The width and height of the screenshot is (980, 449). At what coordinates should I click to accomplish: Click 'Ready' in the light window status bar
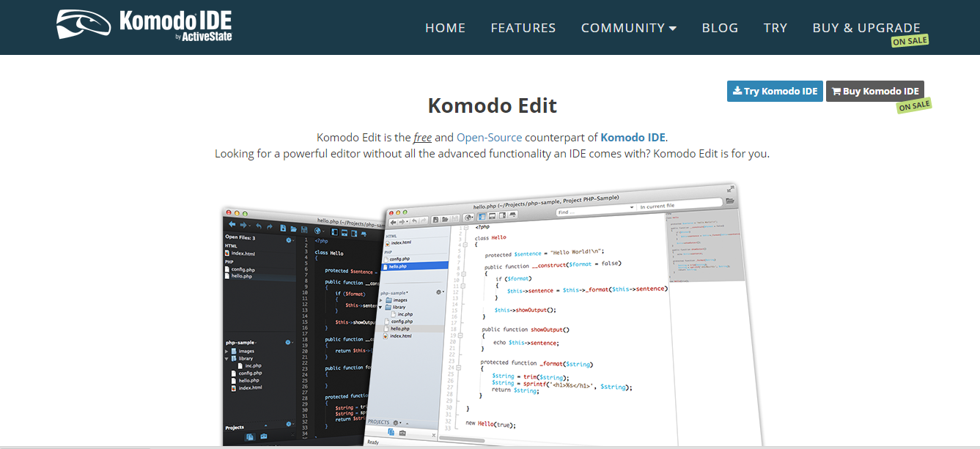tap(373, 442)
